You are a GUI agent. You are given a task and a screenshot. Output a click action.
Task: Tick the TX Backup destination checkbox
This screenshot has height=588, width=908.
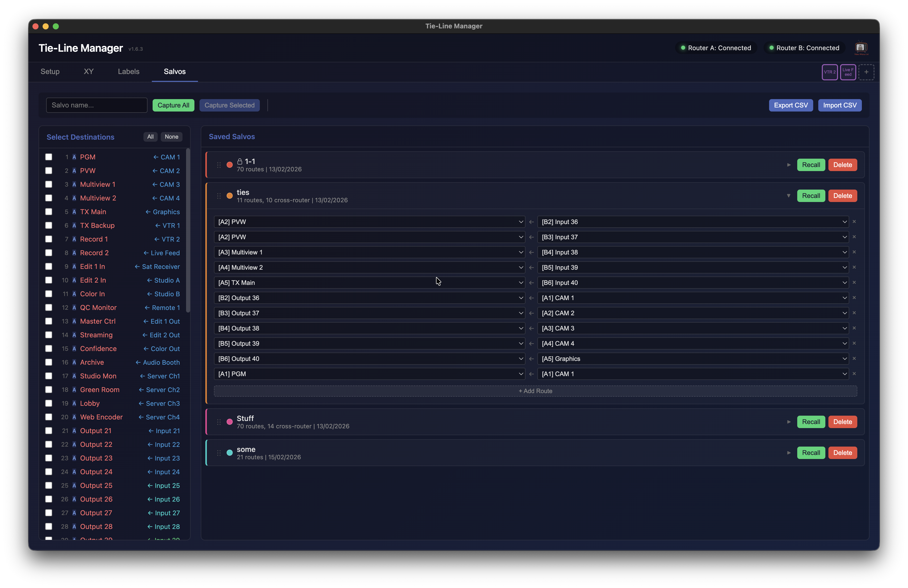(49, 226)
